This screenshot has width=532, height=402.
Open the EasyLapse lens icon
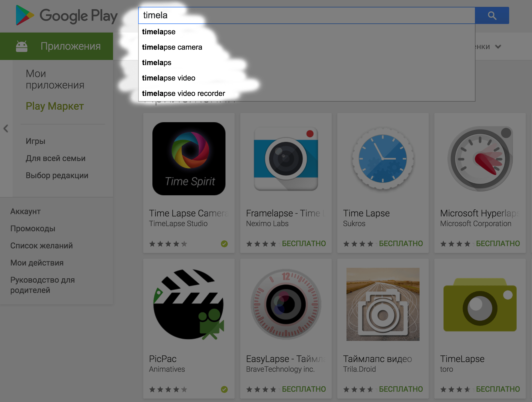pyautogui.click(x=286, y=304)
